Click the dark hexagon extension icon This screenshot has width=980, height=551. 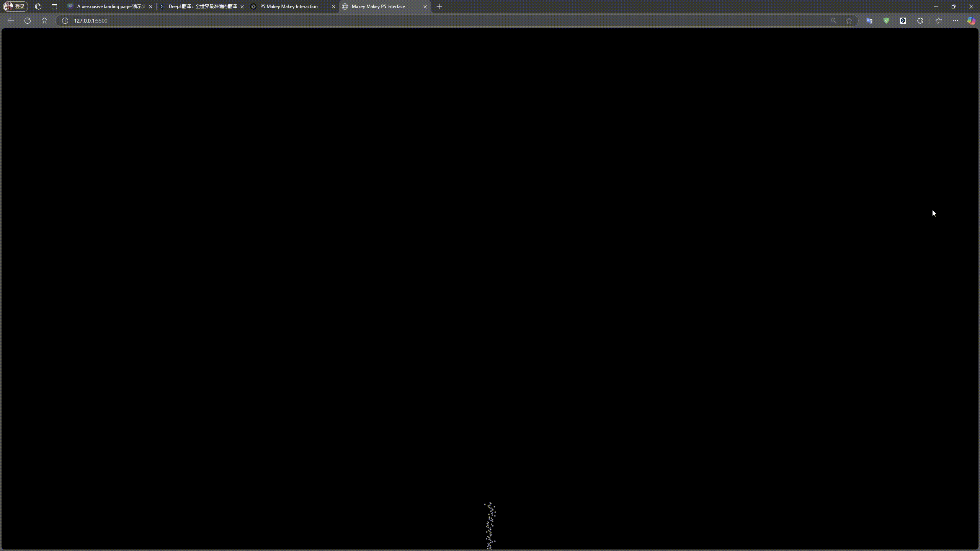click(903, 21)
